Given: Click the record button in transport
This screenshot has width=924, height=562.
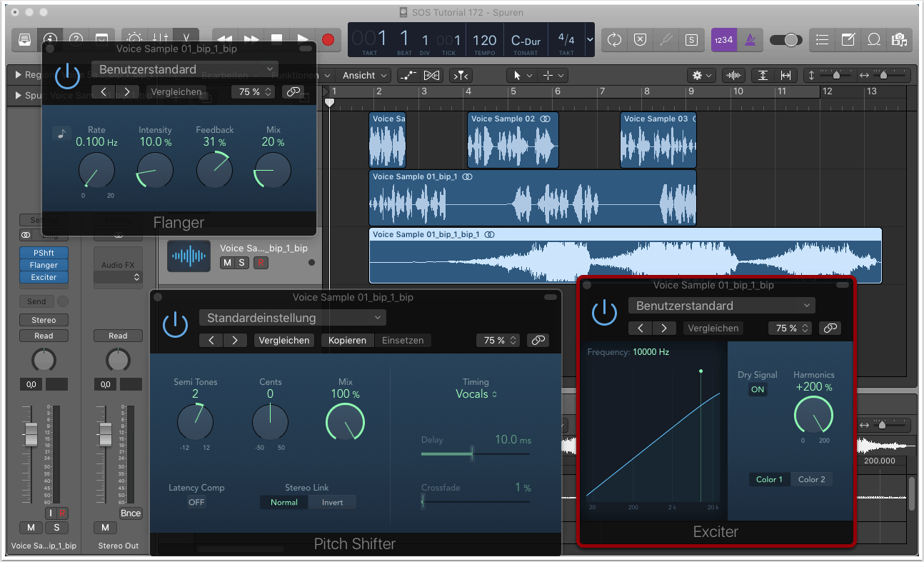Looking at the screenshot, I should pos(328,40).
